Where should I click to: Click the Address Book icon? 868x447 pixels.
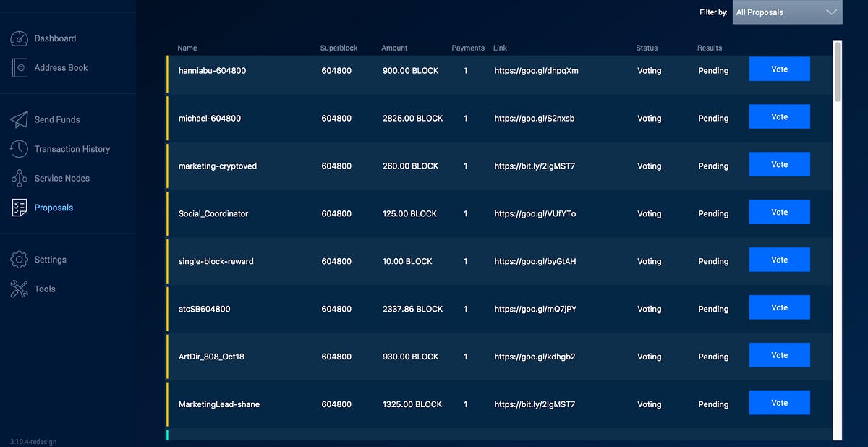(20, 68)
